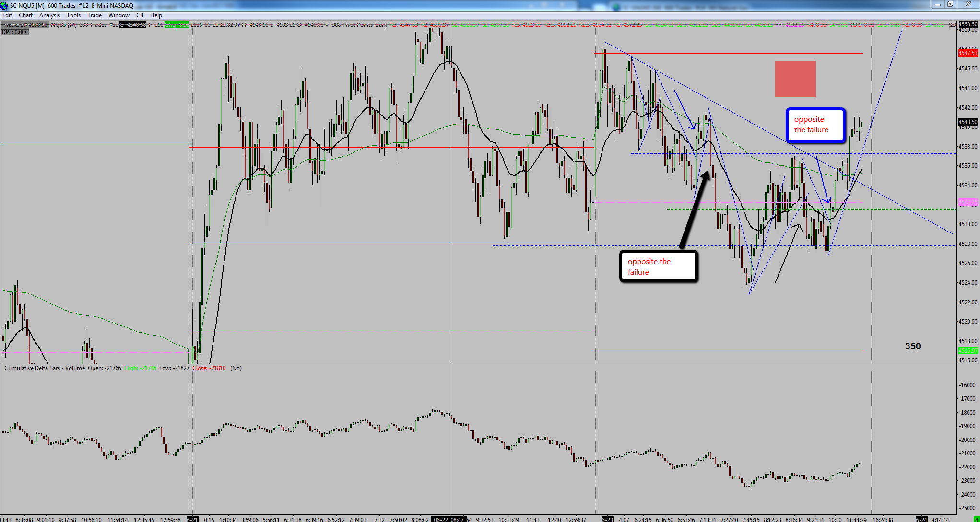Viewport: 980px width, 522px height.
Task: Click the 16:24:38 time axis label
Action: pyautogui.click(x=883, y=519)
